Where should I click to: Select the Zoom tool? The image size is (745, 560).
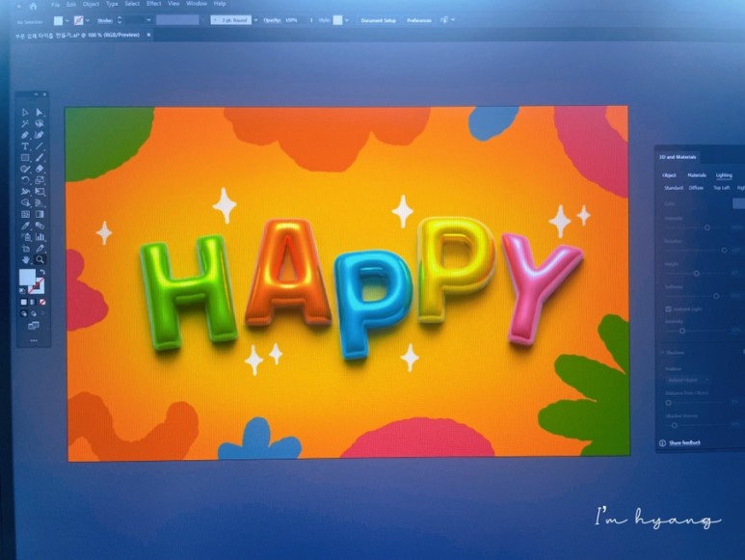click(40, 259)
